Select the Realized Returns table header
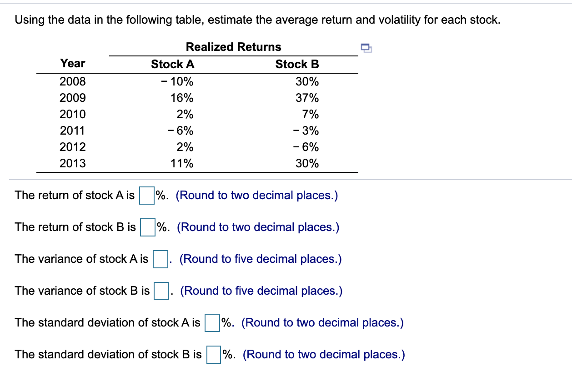The image size is (572, 392). tap(233, 46)
